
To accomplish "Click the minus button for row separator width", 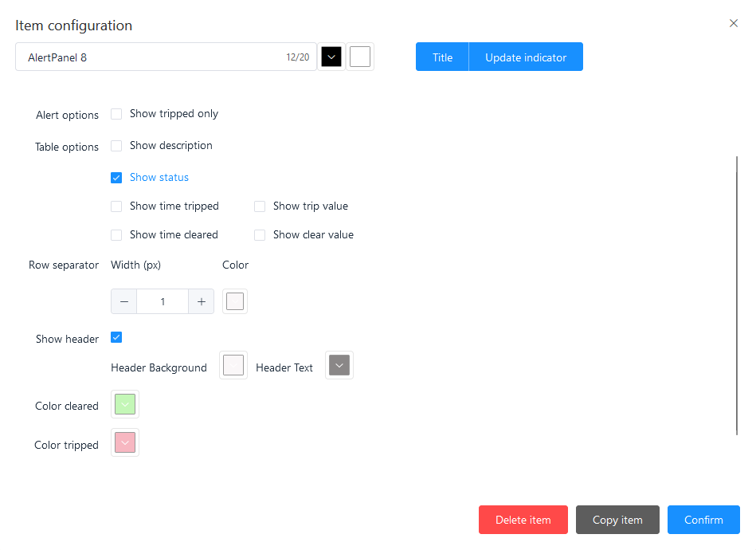I will coord(124,301).
